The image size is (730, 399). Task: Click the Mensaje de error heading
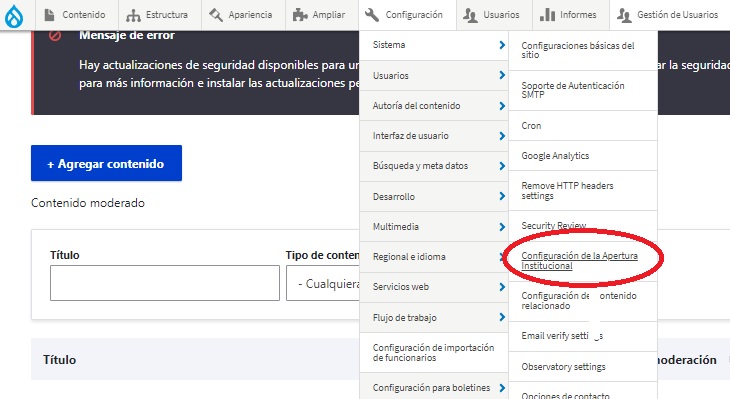pos(127,35)
